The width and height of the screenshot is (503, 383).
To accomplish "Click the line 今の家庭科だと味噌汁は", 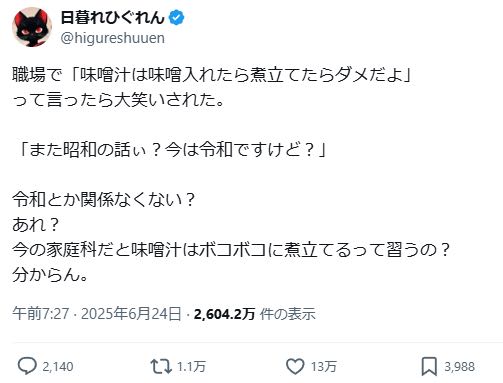I will coord(232,250).
